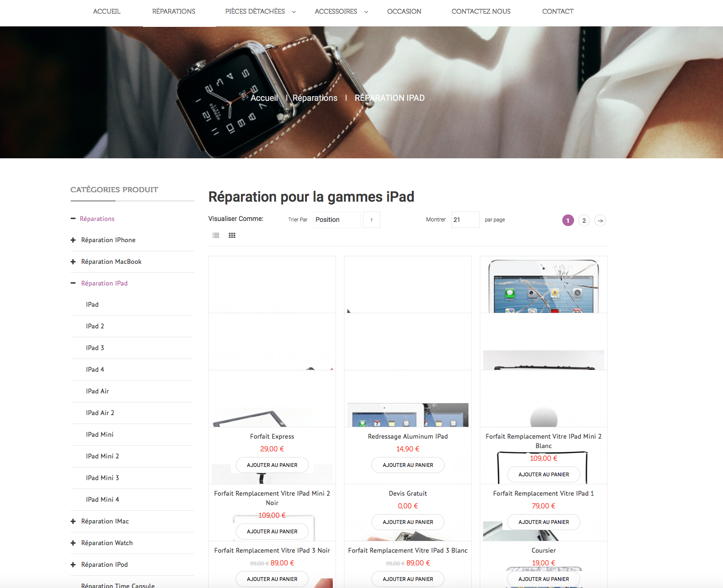Go to next page arrow

600,220
